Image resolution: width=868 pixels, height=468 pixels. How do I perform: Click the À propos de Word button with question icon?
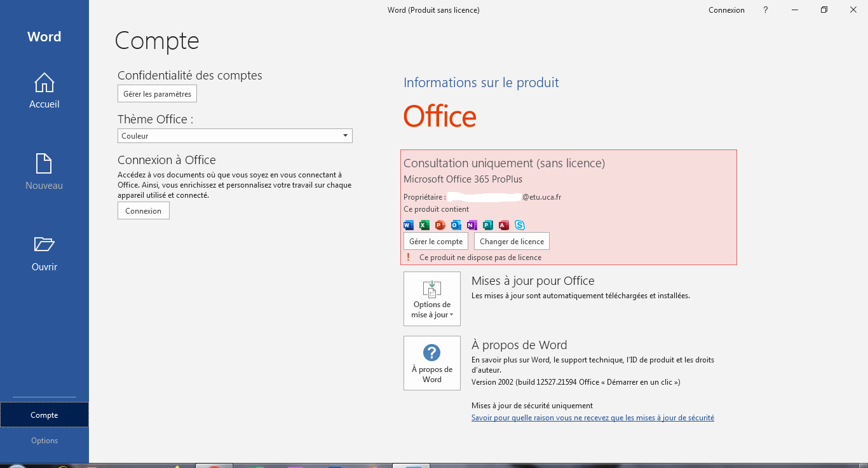point(432,363)
